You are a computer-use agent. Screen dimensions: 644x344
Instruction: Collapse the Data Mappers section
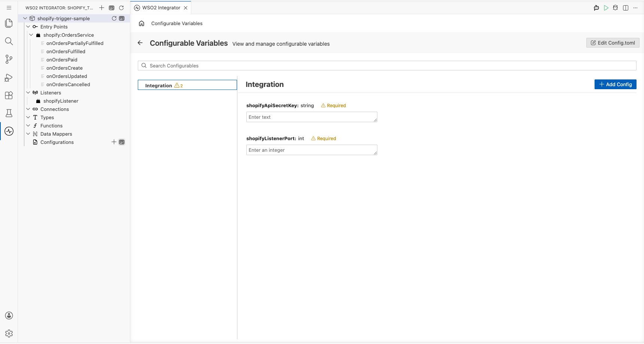click(x=28, y=134)
